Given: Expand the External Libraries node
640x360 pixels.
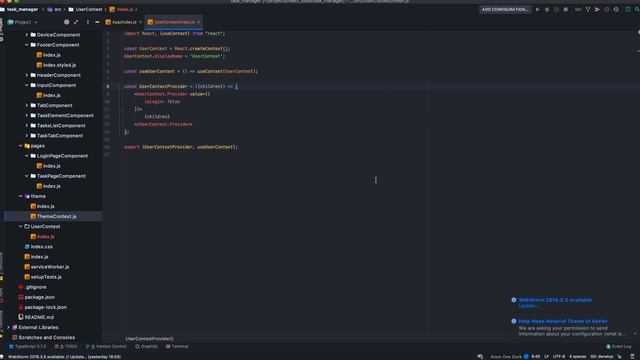Looking at the screenshot, I should coord(9,327).
